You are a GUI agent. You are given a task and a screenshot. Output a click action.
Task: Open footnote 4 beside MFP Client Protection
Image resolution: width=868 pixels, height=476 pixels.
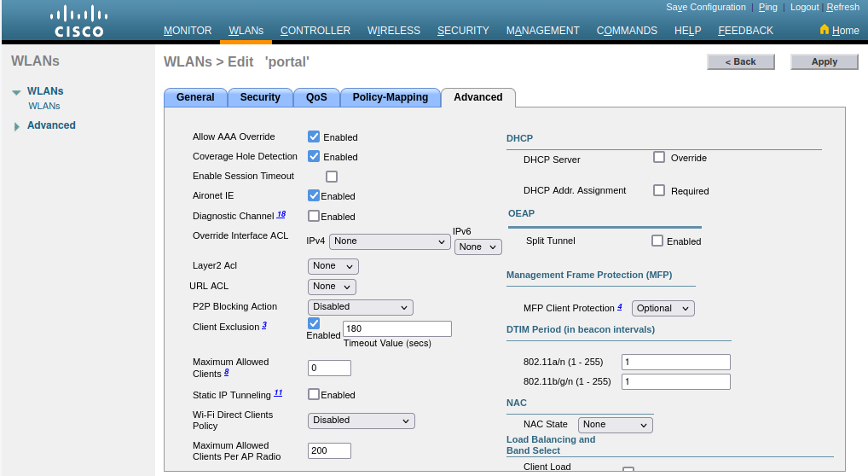pyautogui.click(x=620, y=306)
